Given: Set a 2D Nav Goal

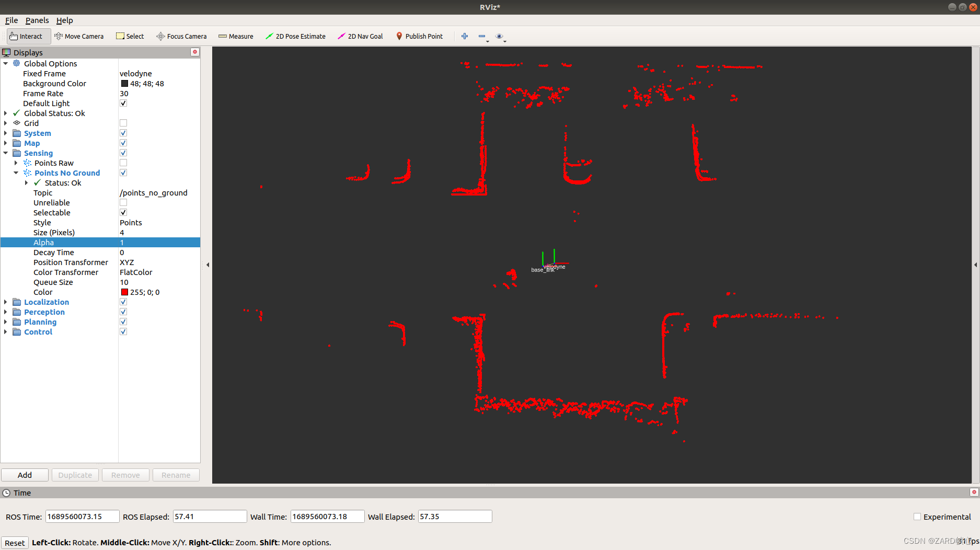Looking at the screenshot, I should pos(360,36).
